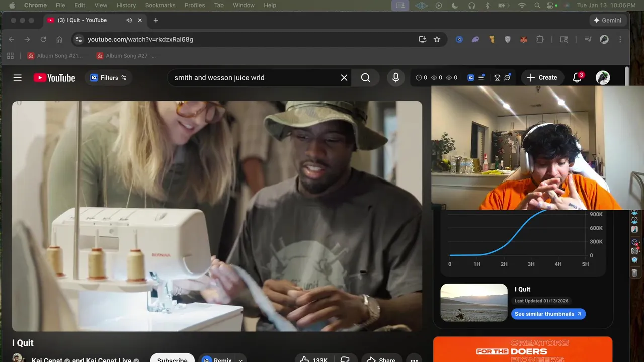Share the I Quit video

pyautogui.click(x=381, y=359)
